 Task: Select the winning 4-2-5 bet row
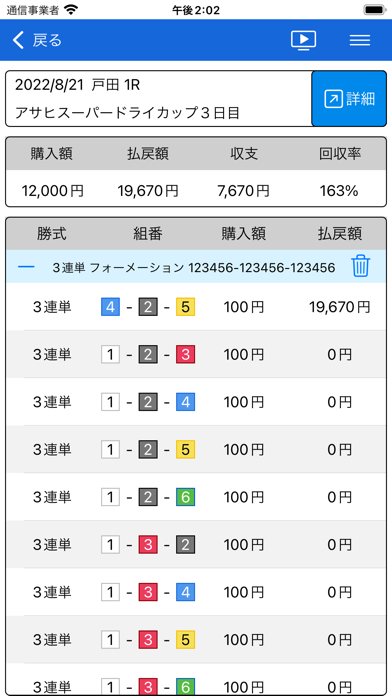coord(196,307)
